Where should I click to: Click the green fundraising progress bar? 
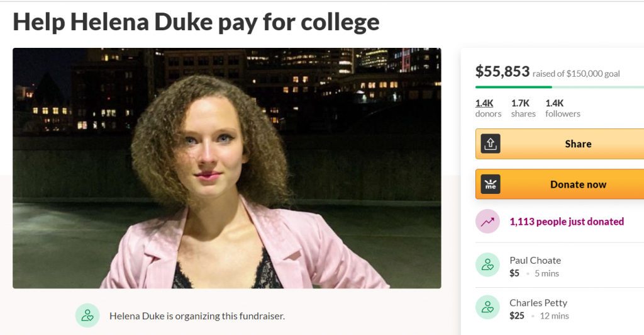coord(514,87)
